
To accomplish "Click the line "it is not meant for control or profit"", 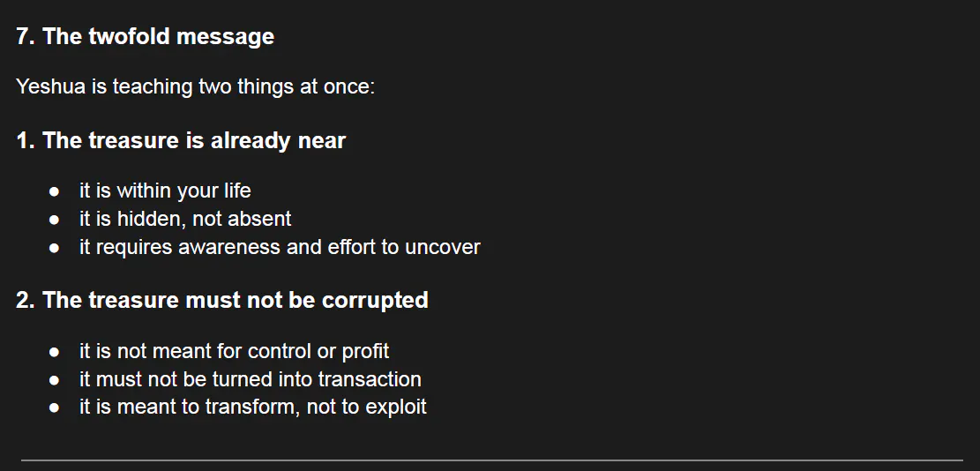I will [x=234, y=351].
